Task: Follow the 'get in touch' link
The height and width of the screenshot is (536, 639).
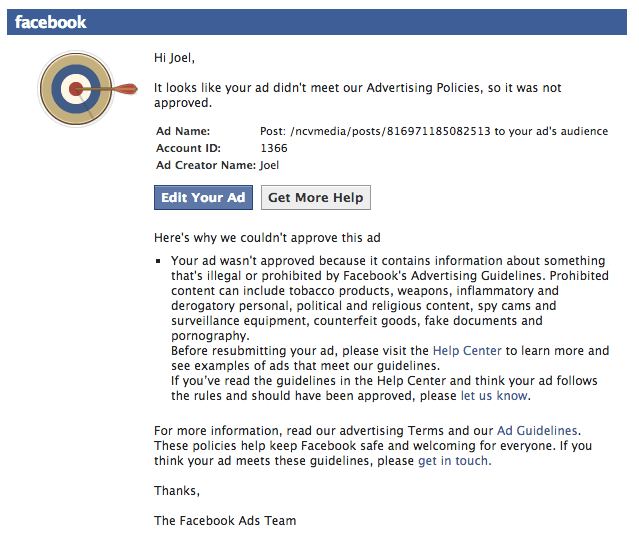Action: coord(454,461)
